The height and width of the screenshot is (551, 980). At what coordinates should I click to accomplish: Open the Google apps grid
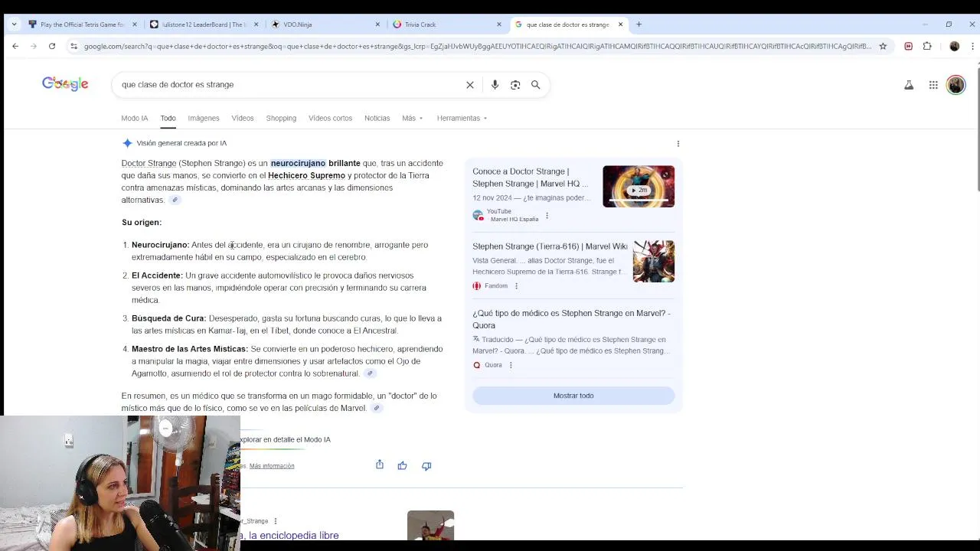(933, 85)
